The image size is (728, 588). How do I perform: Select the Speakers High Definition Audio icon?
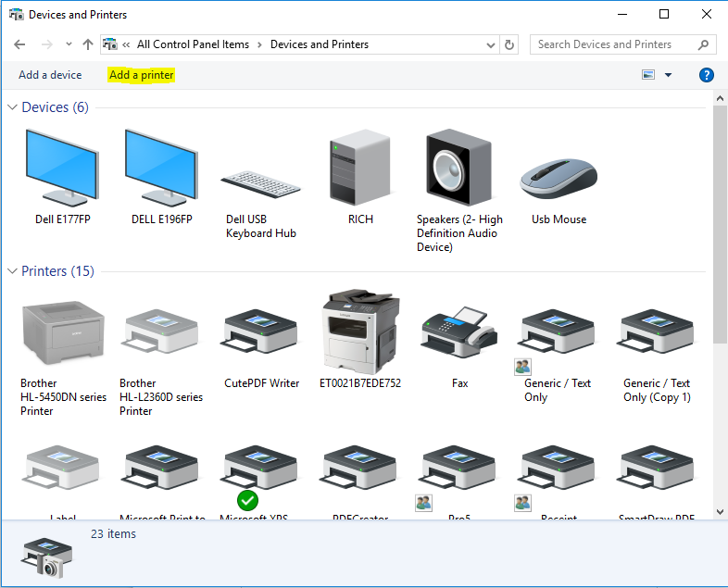point(458,168)
